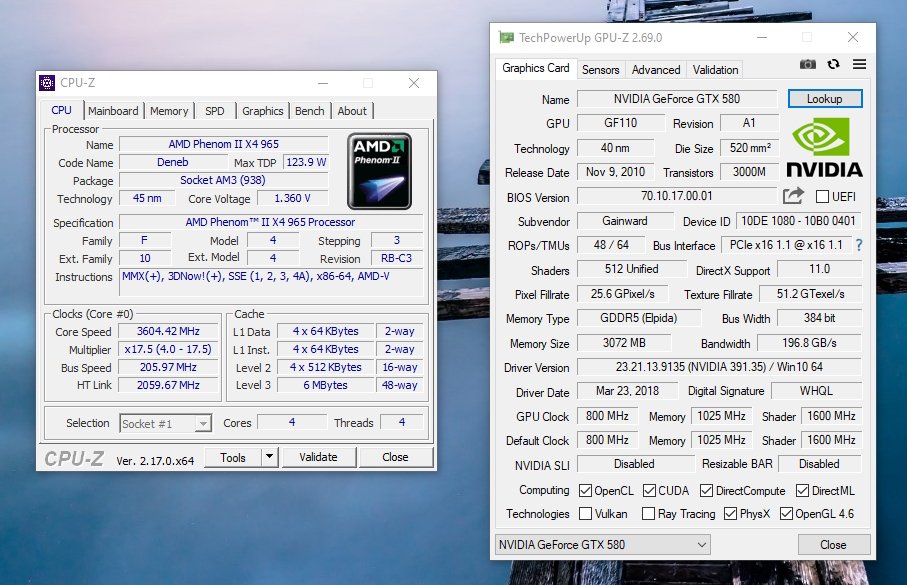
Task: Open the Graphics tab in CPU-Z
Action: pos(263,111)
